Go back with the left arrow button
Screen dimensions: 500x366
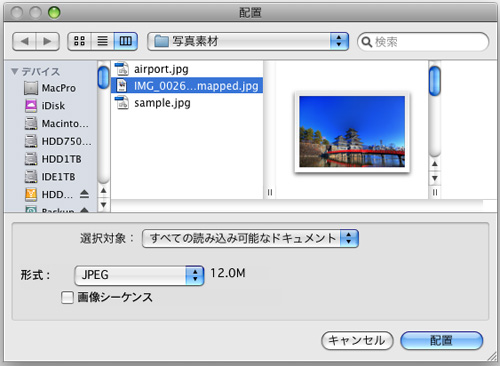[x=24, y=41]
